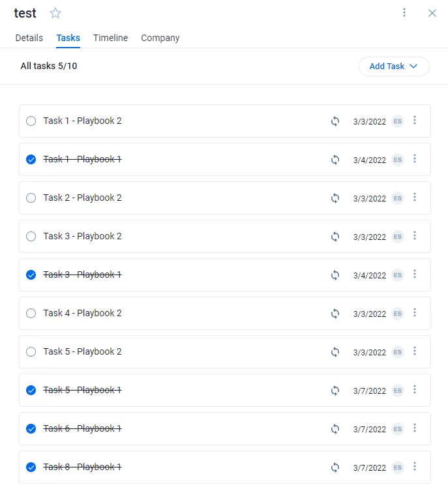Click due date 3/7/2022 on Task 6 - Playbook 1

[x=369, y=429]
